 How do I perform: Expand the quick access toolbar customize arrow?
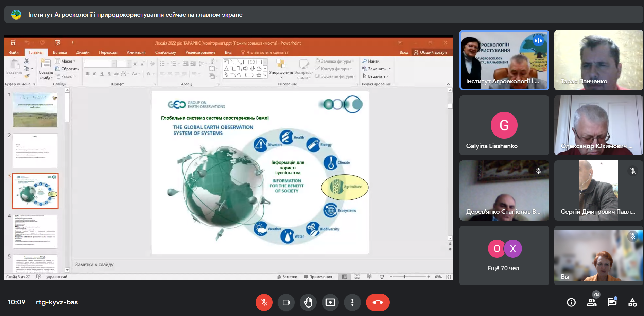(72, 42)
